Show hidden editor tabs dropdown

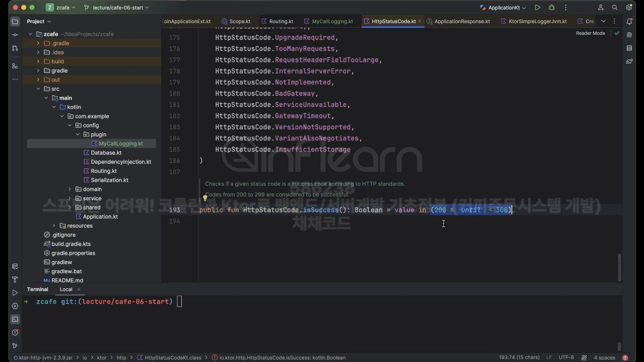click(603, 21)
